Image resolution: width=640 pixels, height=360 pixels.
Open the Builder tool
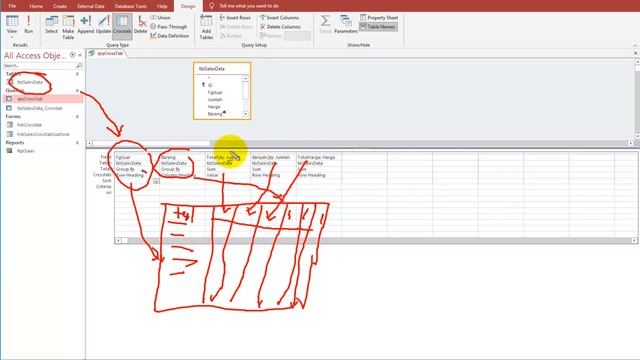click(x=231, y=36)
